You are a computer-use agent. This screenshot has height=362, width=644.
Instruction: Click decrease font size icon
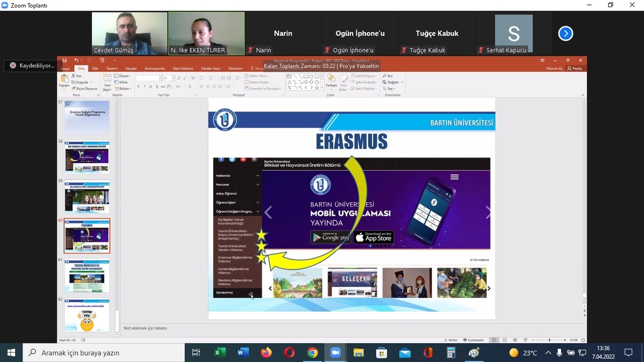click(185, 78)
